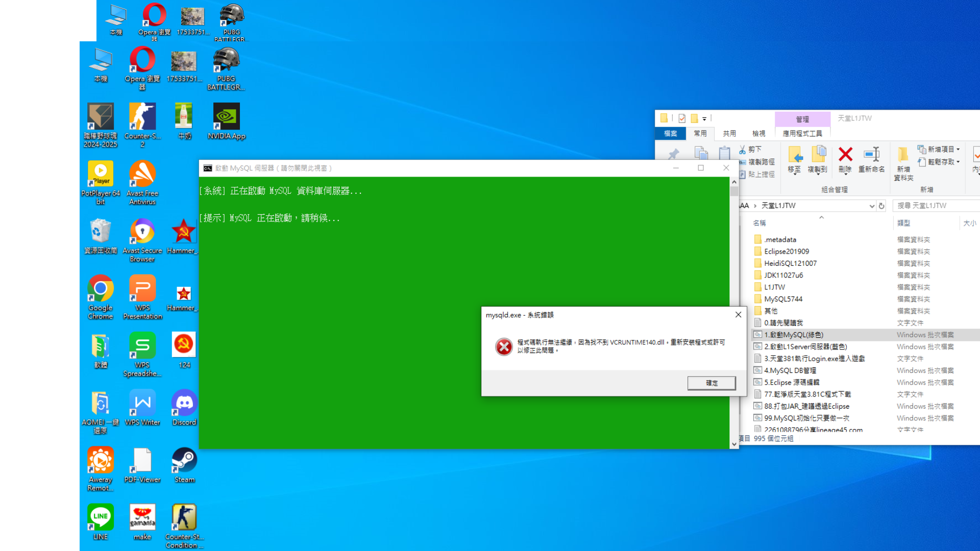Sort files by the 類型 column header
Viewport: 980px width, 551px height.
[903, 223]
